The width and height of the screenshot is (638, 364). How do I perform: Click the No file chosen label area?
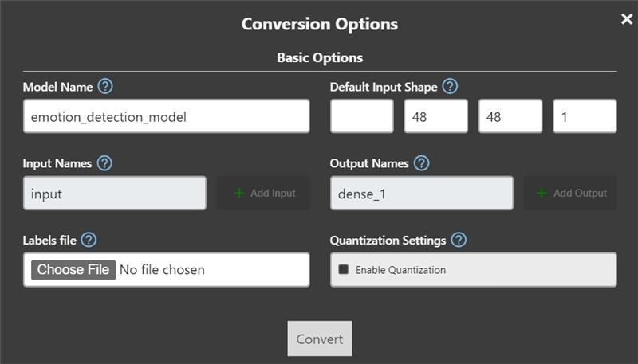coord(162,270)
